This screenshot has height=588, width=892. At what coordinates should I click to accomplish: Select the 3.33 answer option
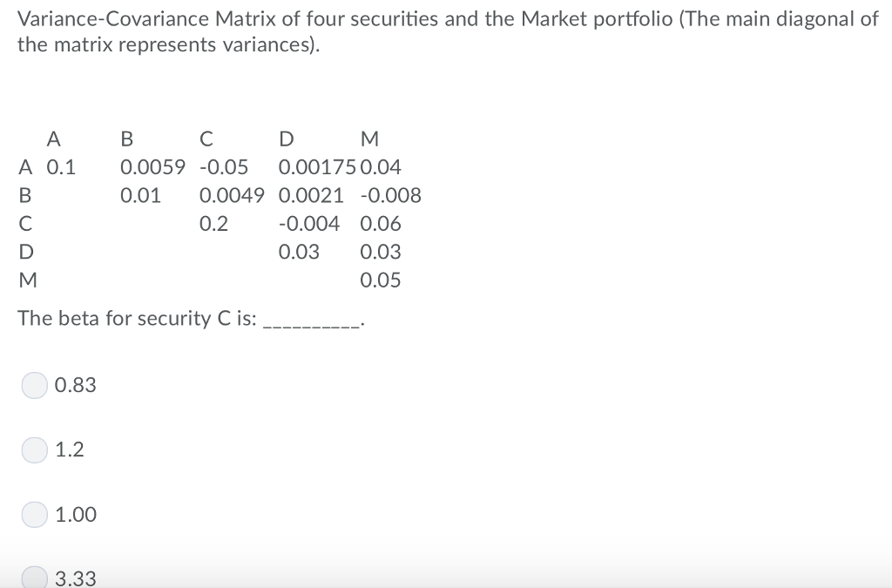pyautogui.click(x=34, y=578)
